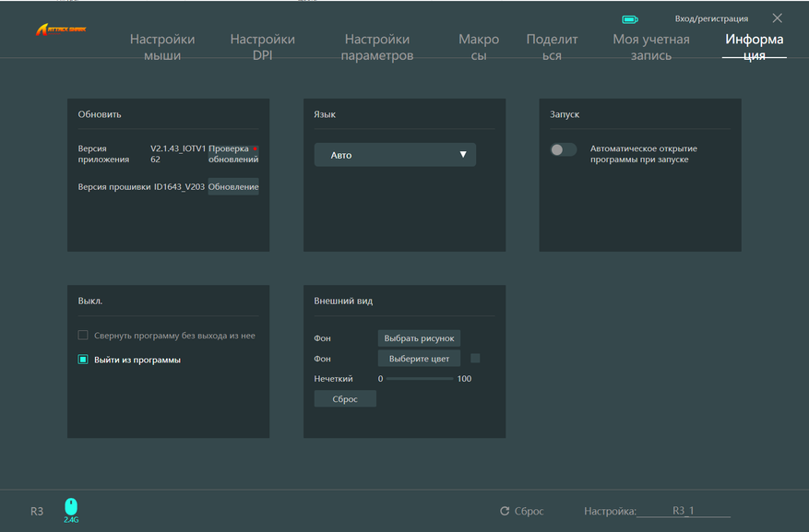Image resolution: width=809 pixels, height=532 pixels.
Task: Click the 'Нечеткий' blur slider track
Action: [x=420, y=379]
